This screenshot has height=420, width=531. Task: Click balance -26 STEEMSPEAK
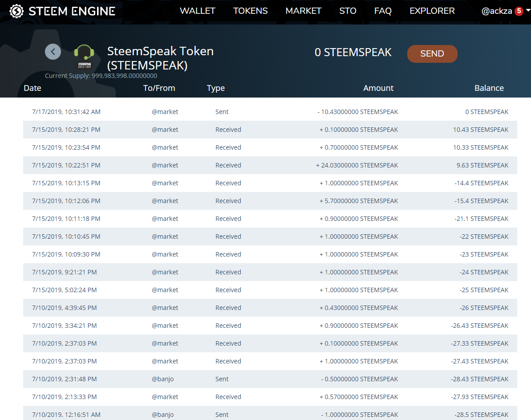click(484, 307)
